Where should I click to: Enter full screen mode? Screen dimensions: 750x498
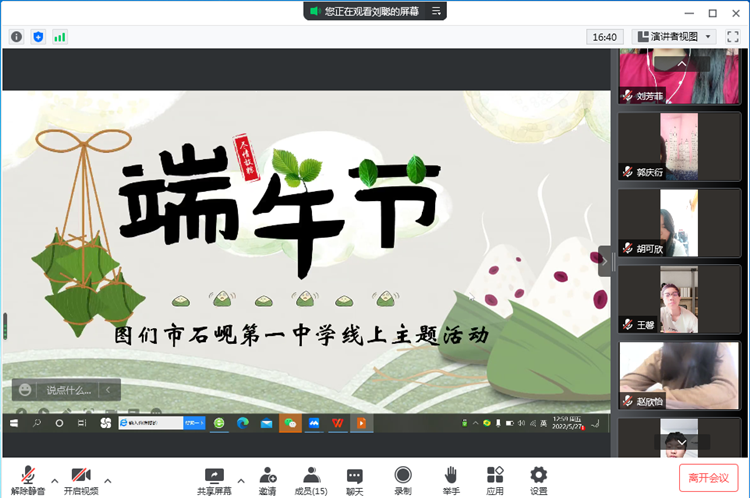(733, 37)
